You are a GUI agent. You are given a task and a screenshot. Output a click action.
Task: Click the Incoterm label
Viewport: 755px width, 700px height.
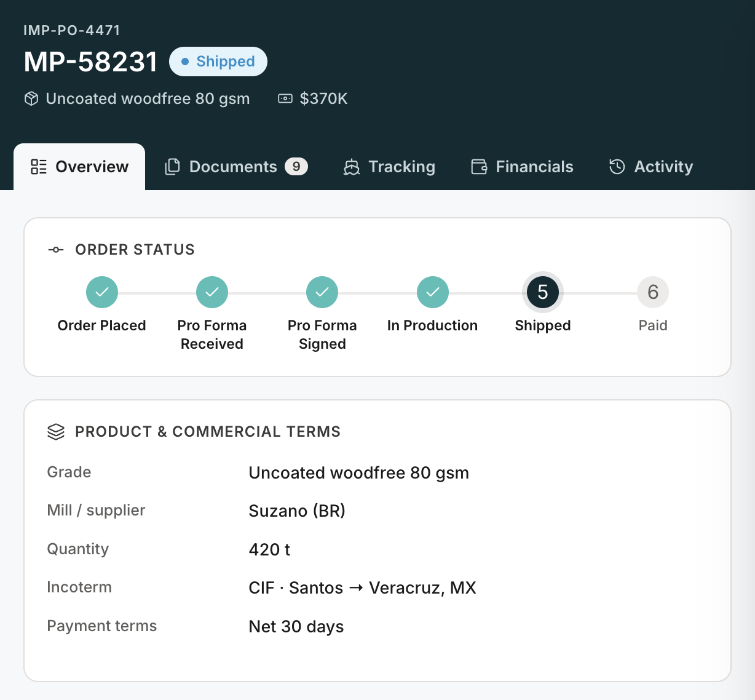point(79,587)
